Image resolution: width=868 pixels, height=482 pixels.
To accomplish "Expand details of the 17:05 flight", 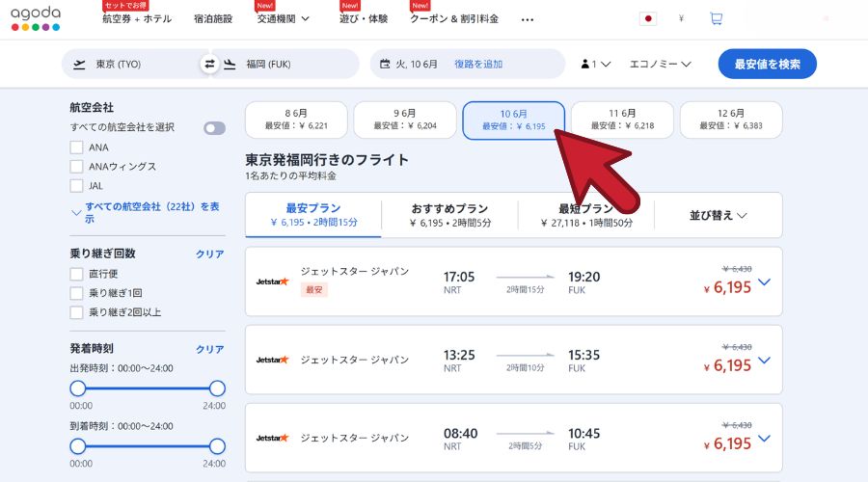I will [764, 282].
